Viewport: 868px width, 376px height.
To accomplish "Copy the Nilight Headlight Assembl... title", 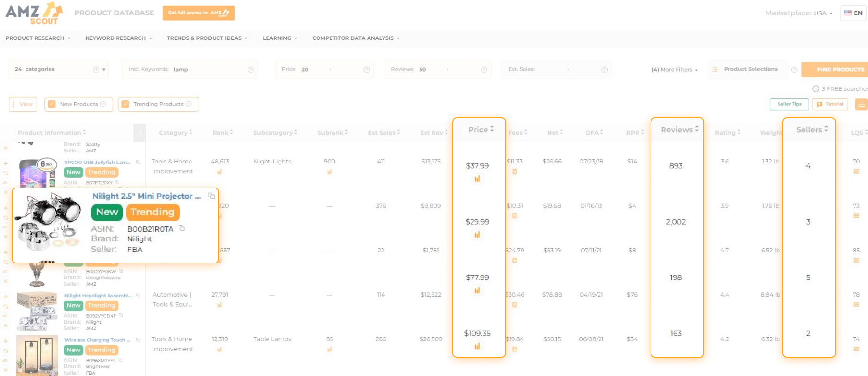I will pos(138,296).
